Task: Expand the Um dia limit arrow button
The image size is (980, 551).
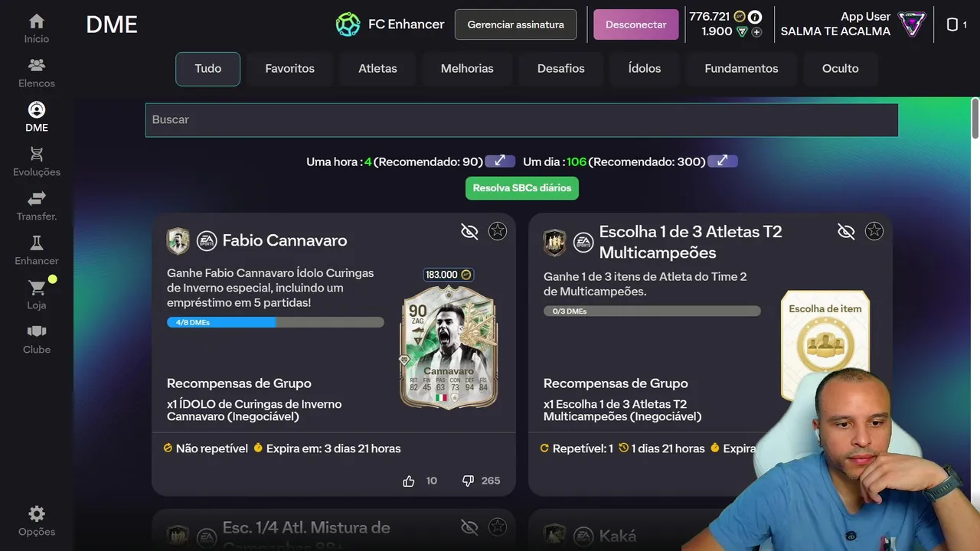Action: [723, 161]
